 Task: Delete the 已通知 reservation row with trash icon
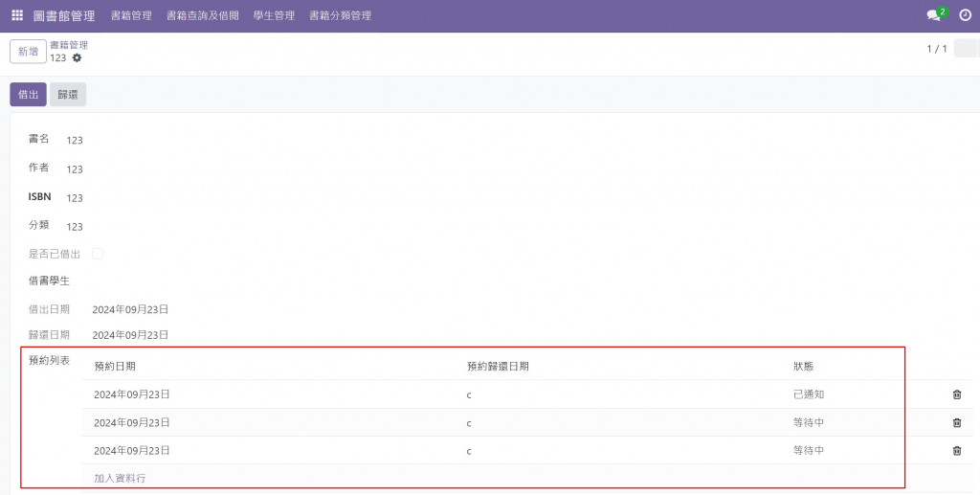(956, 394)
